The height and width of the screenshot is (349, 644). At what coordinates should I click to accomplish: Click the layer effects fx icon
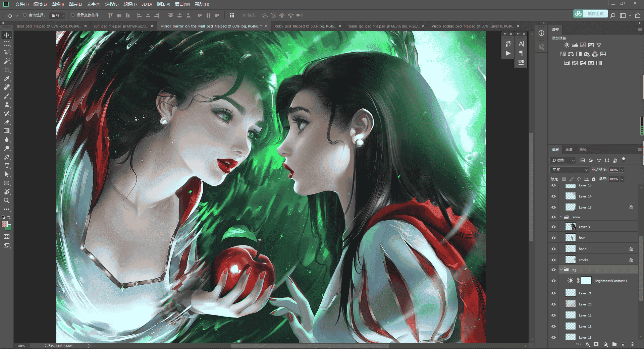pos(587,344)
